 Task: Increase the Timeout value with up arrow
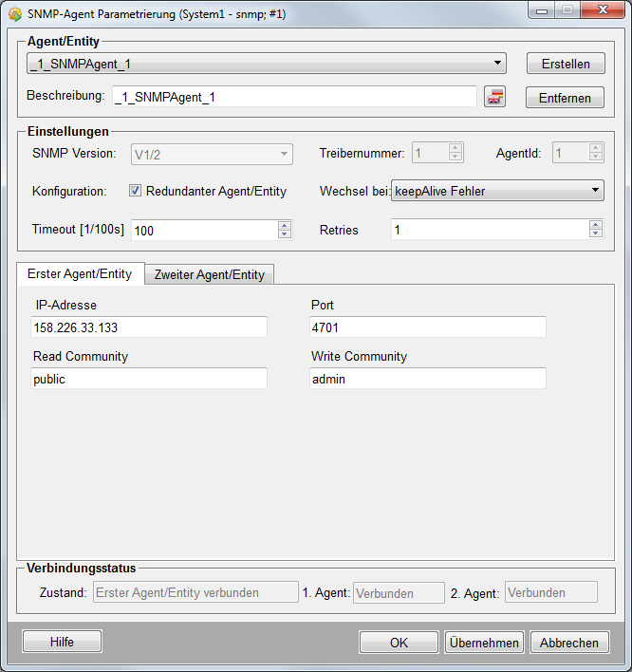tap(284, 226)
